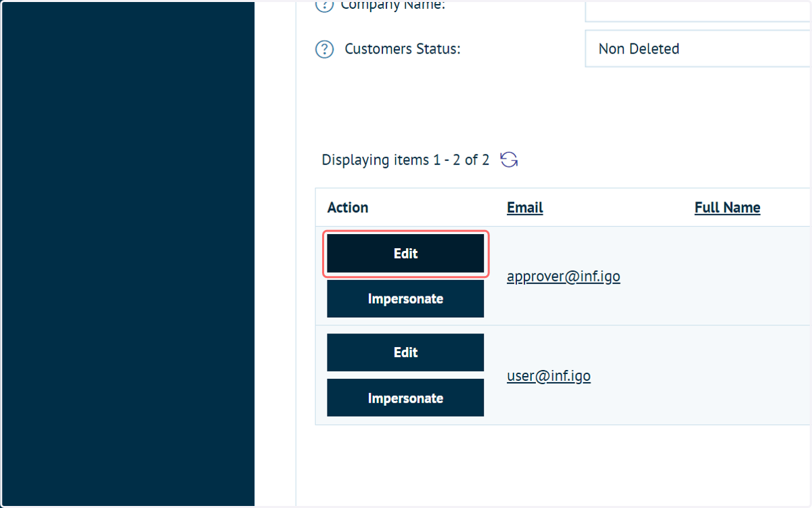
Task: Sort the table by Email column
Action: click(525, 208)
